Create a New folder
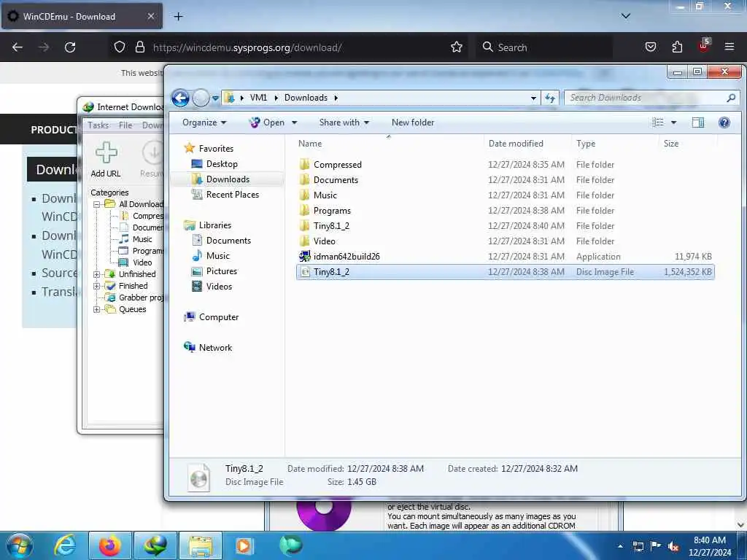747x560 pixels. pos(413,122)
